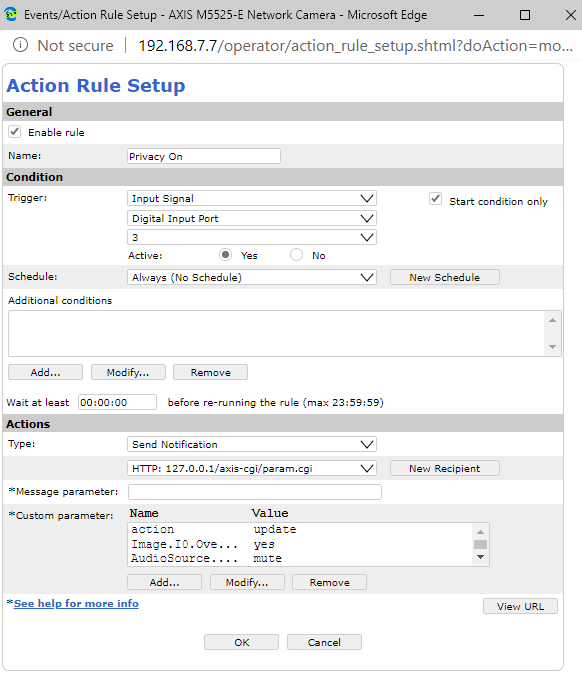Click the Additional conditions list box
This screenshot has height=673, width=582.
(277, 333)
